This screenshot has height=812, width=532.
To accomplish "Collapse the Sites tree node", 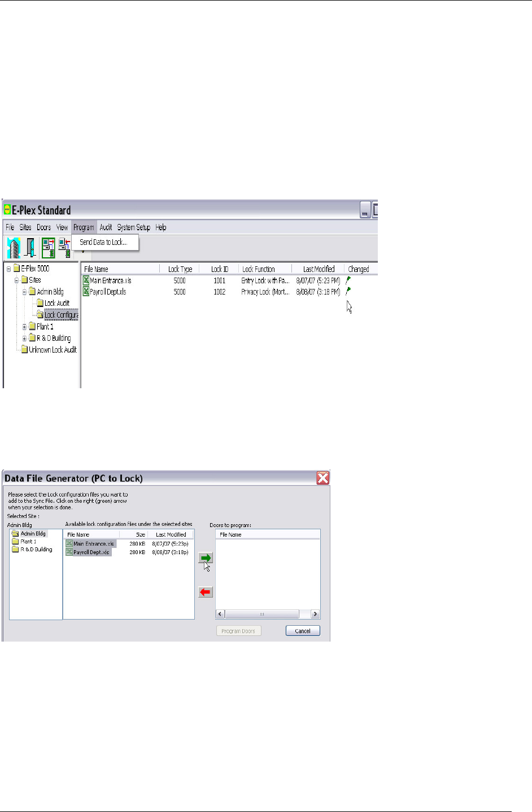I will 16,280.
